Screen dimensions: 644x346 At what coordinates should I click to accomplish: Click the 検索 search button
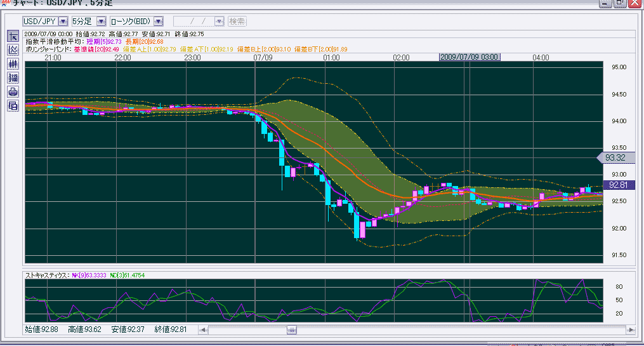click(x=237, y=22)
